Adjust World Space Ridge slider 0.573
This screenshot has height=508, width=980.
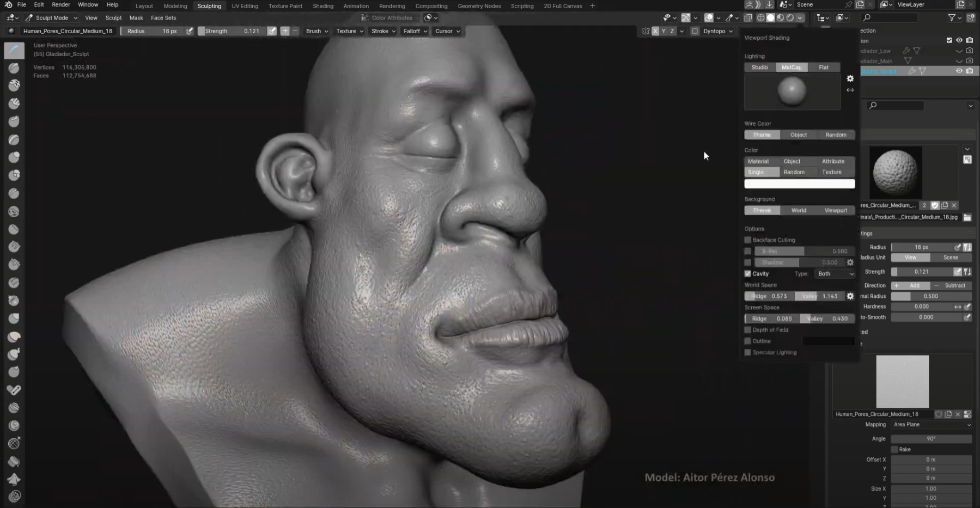coord(769,296)
